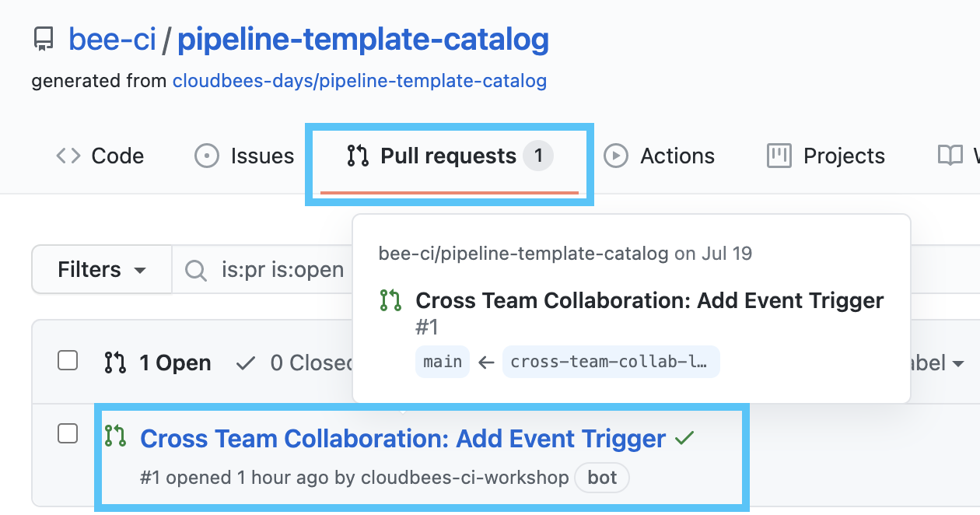Expand the Label filter dropdown arrow
The height and width of the screenshot is (515, 980).
pos(957,363)
